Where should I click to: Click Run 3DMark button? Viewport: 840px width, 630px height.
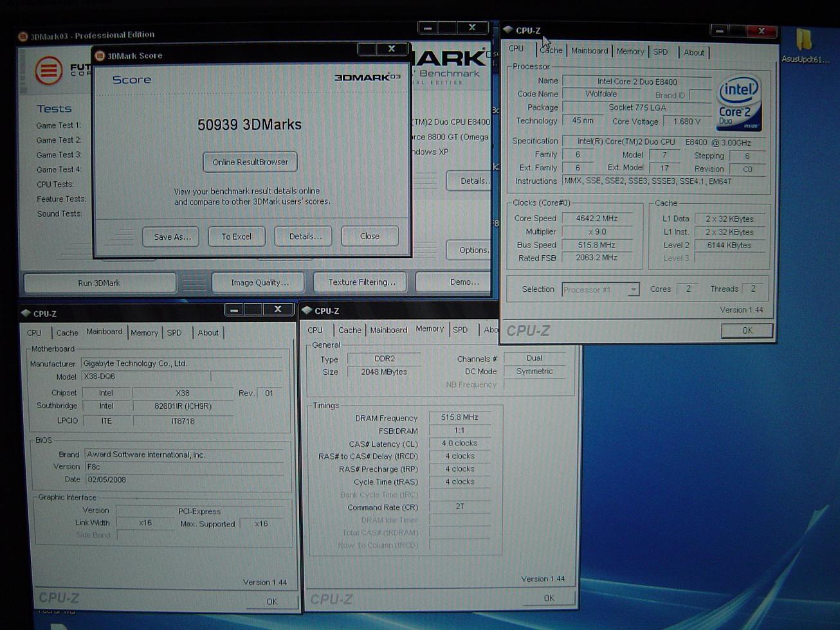point(100,283)
